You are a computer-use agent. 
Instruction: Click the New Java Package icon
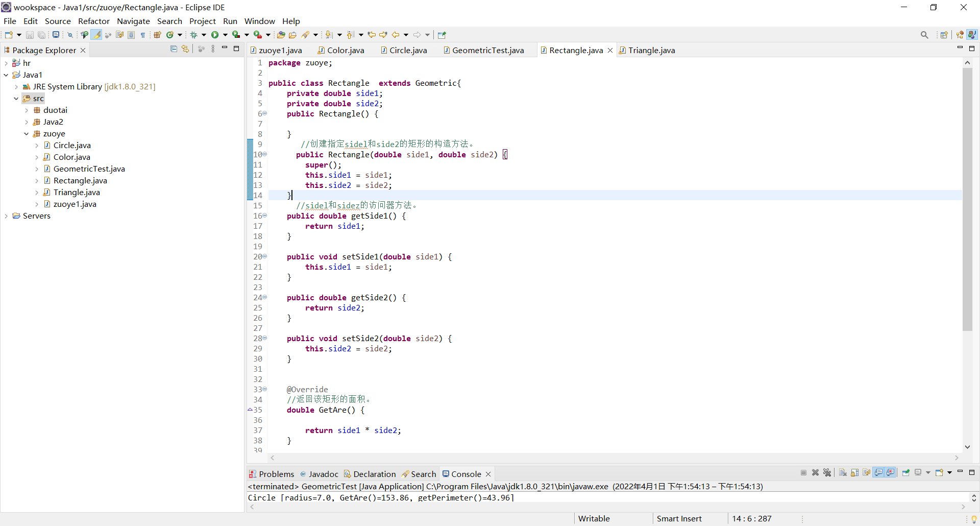[x=157, y=35]
